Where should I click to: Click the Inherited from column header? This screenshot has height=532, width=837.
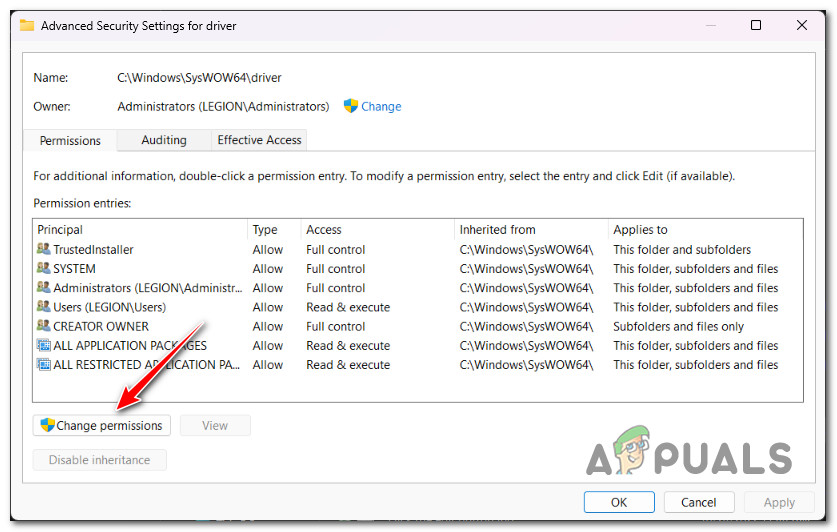tap(532, 229)
